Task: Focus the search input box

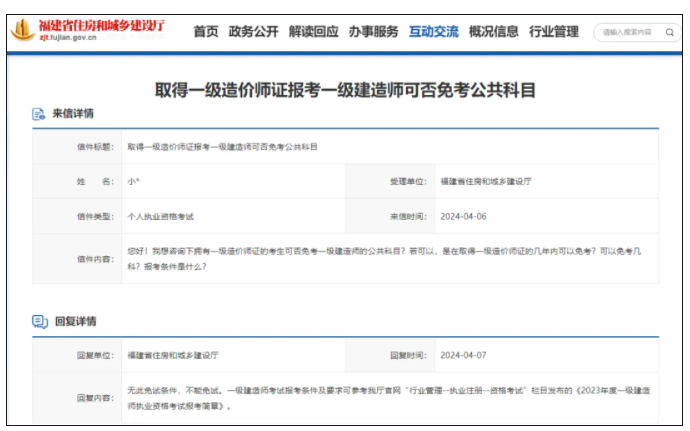Action: point(627,32)
